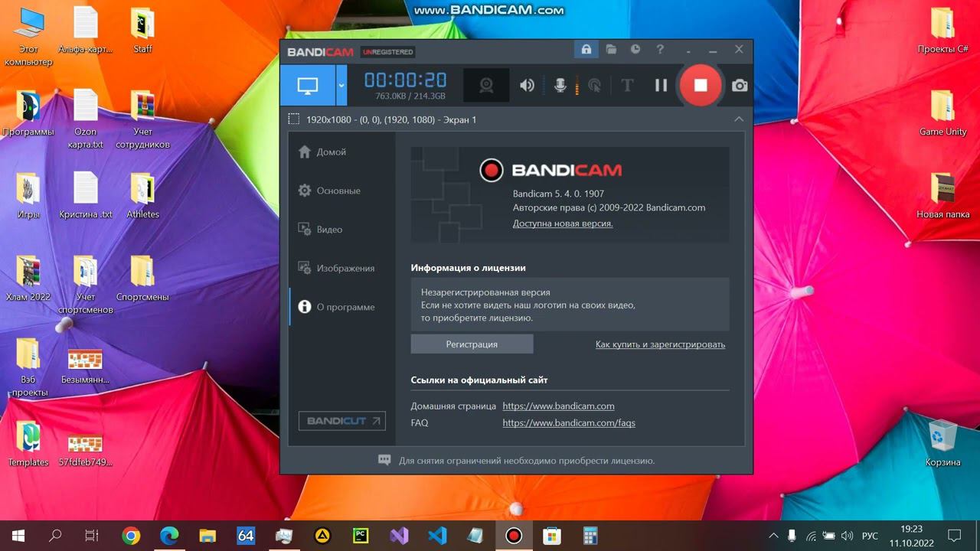The width and height of the screenshot is (980, 551).
Task: Toggle microphone recording in Bandicam toolbar
Action: pyautogui.click(x=560, y=85)
